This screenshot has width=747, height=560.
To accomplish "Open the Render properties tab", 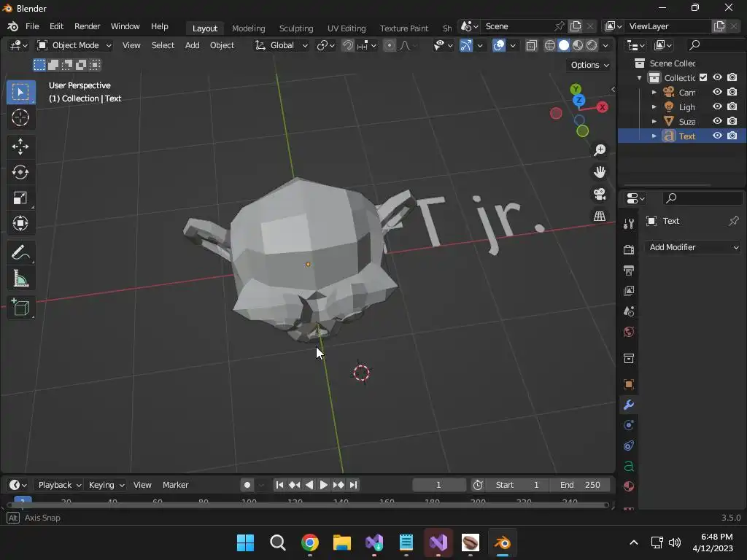I will click(628, 249).
